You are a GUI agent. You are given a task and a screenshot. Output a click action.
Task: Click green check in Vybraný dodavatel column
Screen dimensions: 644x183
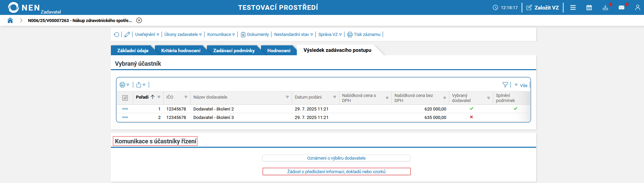472,108
